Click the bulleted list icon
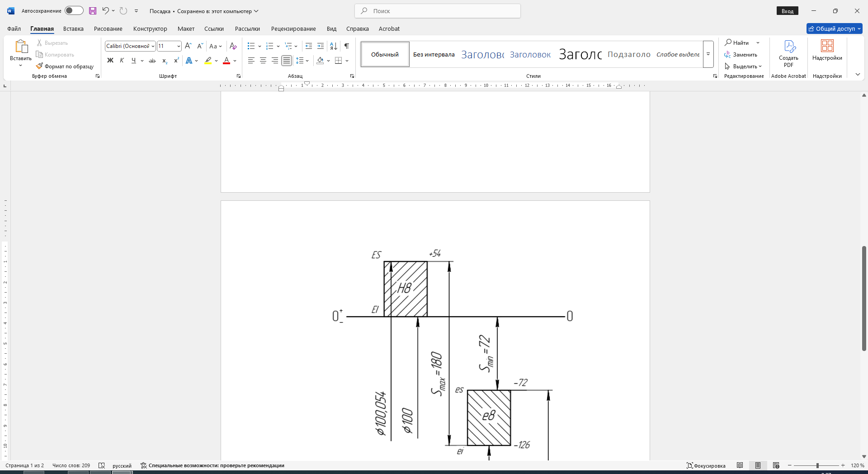 [x=251, y=46]
